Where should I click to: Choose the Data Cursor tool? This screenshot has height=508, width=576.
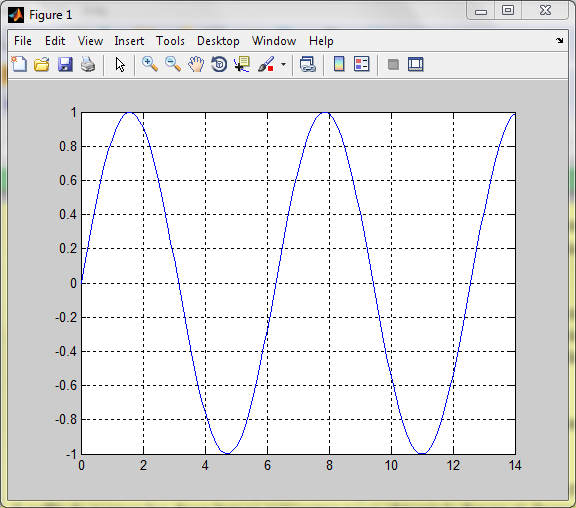coord(242,64)
